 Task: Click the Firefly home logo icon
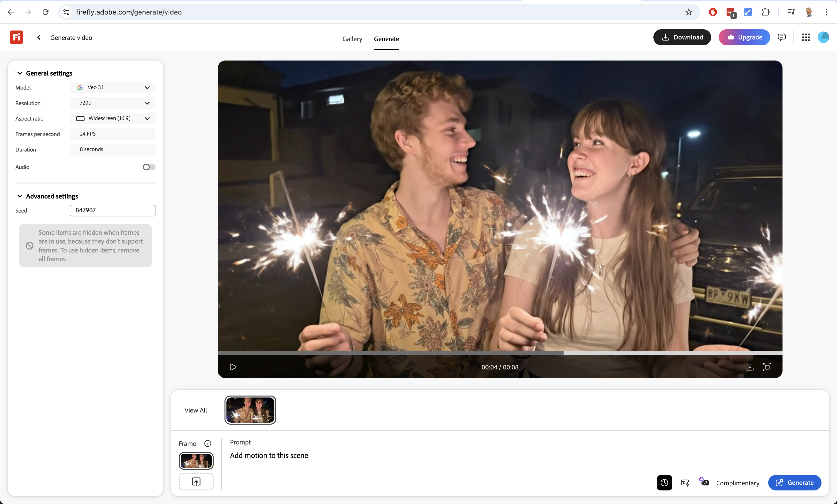click(x=16, y=37)
